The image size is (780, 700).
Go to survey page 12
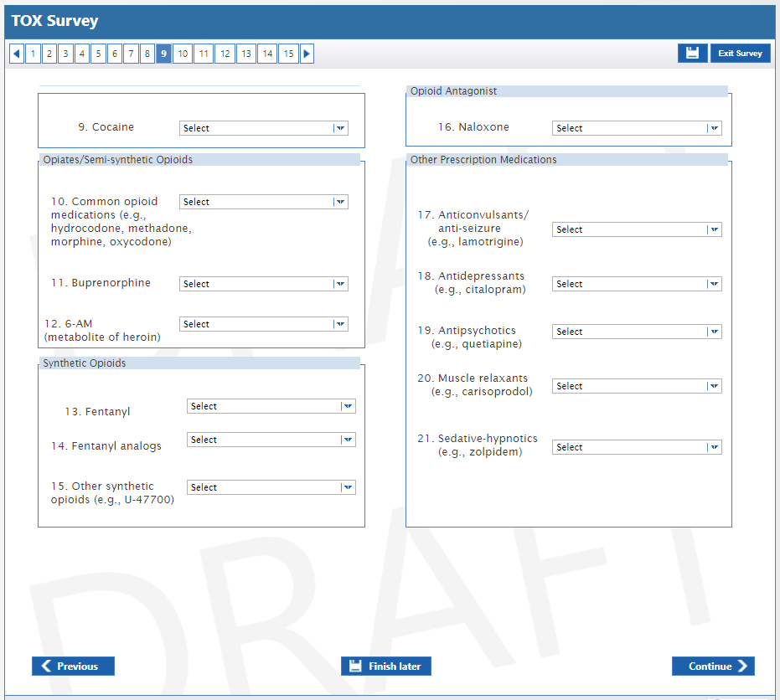tap(225, 54)
